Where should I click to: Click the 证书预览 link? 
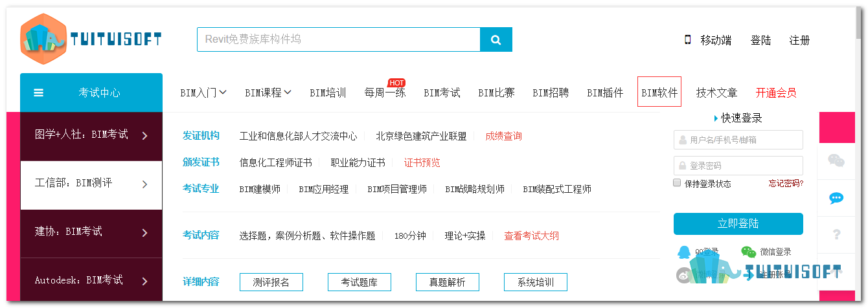click(x=422, y=162)
